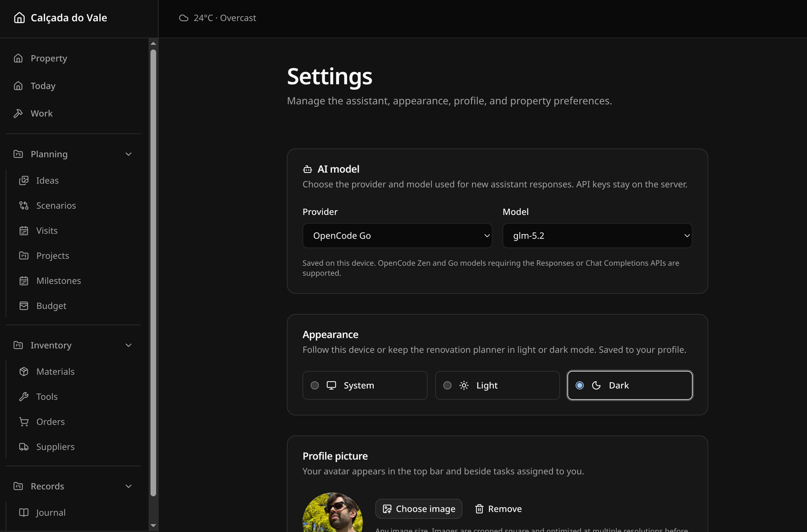The width and height of the screenshot is (807, 532).
Task: Click Choose image button
Action: click(x=419, y=509)
